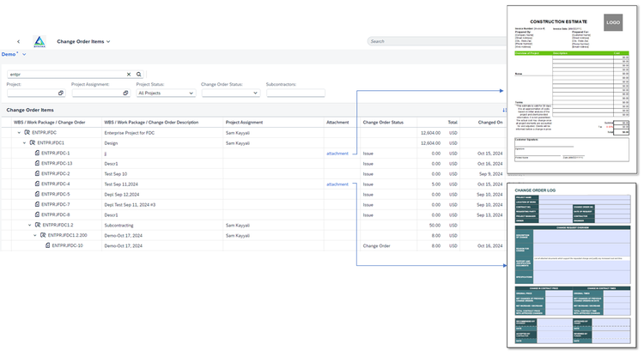Open the Construction Estimate document thumbnail

572,89
